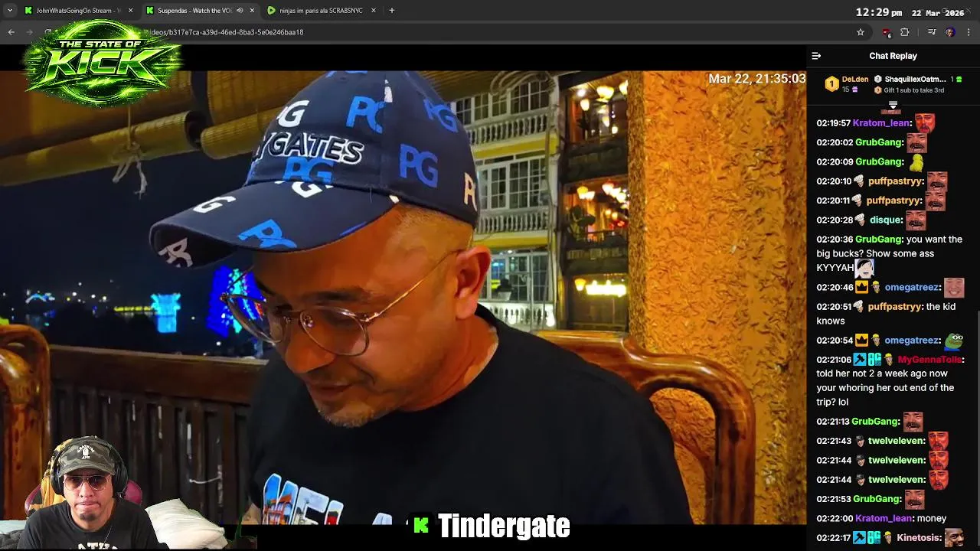Image resolution: width=980 pixels, height=551 pixels.
Task: Bookmark this page with the star
Action: pos(861,32)
